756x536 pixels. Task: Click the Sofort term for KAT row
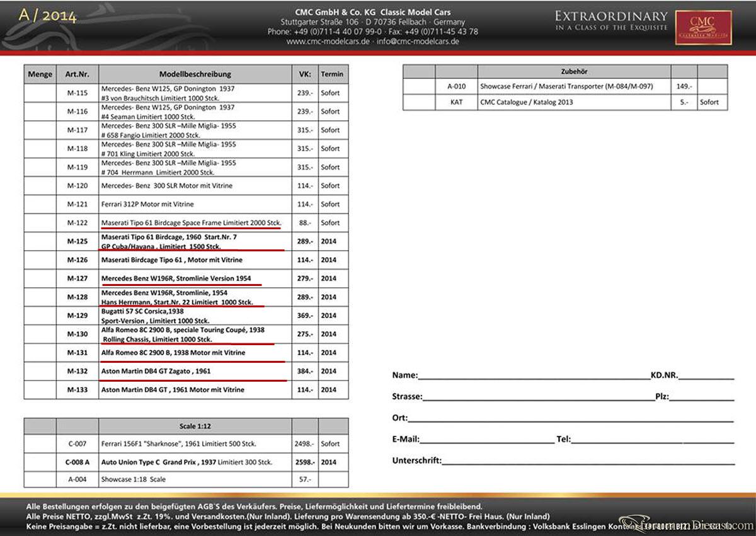click(709, 102)
